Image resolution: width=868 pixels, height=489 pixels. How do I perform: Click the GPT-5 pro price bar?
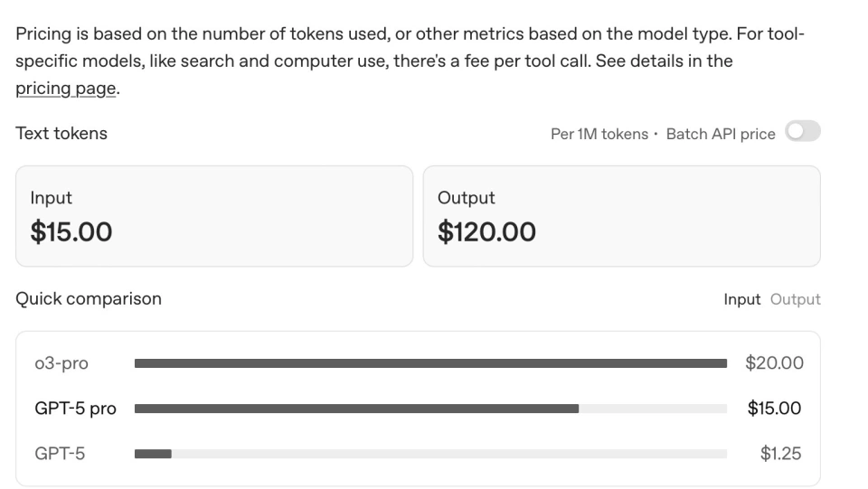[356, 409]
